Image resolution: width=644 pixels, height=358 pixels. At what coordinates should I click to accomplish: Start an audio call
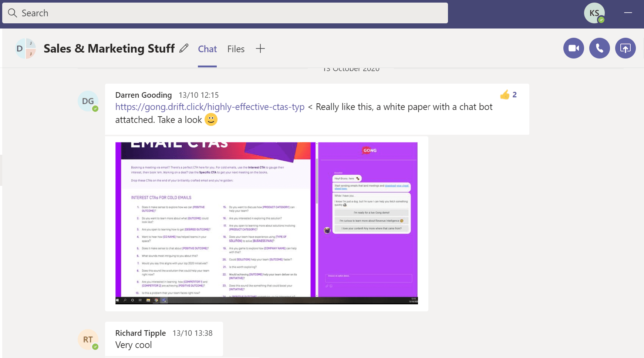pyautogui.click(x=599, y=48)
